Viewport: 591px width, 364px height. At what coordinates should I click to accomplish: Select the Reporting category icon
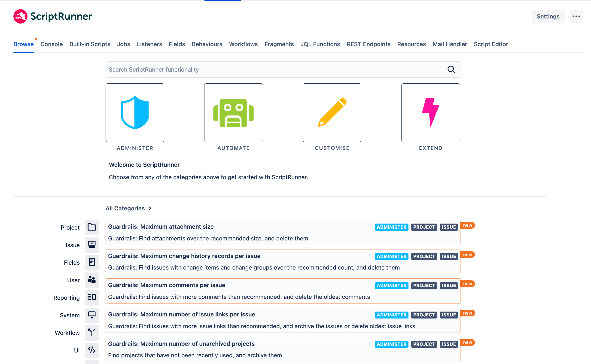[x=92, y=297]
